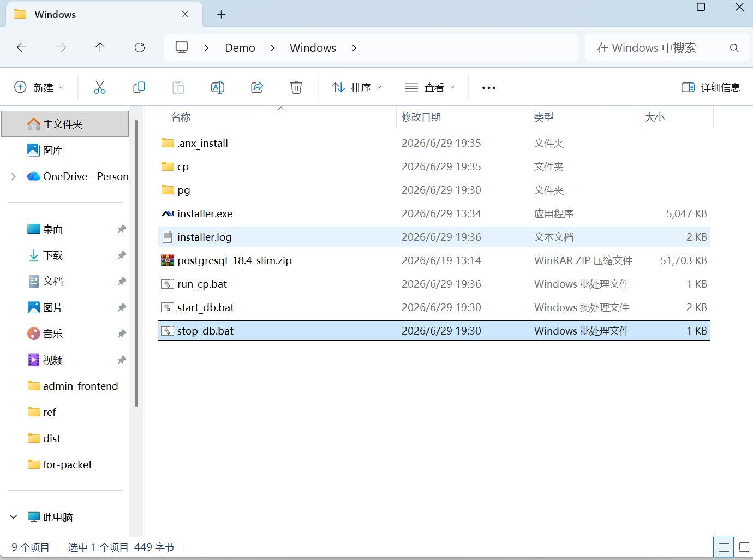Image resolution: width=753 pixels, height=560 pixels.
Task: Open the 排序 sort dropdown
Action: [x=356, y=87]
